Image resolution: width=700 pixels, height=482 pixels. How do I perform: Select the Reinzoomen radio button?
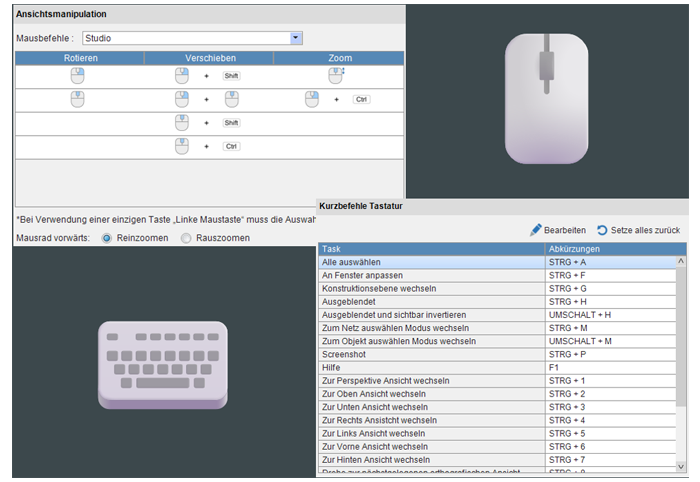tap(106, 238)
